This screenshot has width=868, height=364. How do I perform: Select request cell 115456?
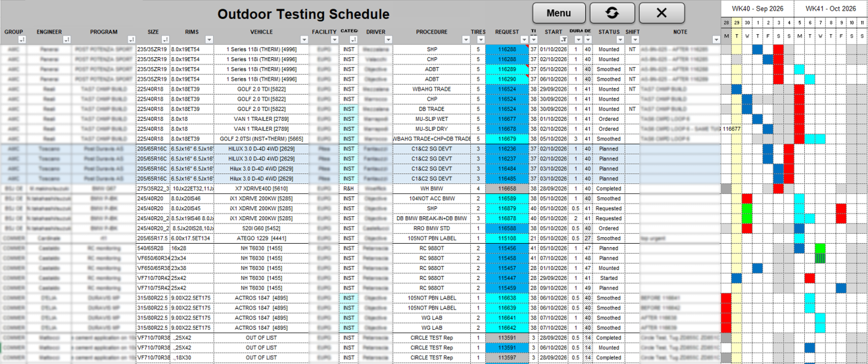tap(507, 248)
